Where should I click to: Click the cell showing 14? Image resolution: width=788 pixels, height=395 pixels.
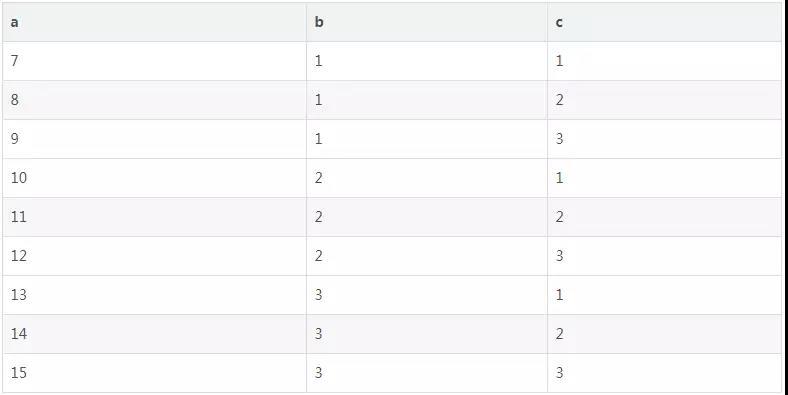click(154, 334)
